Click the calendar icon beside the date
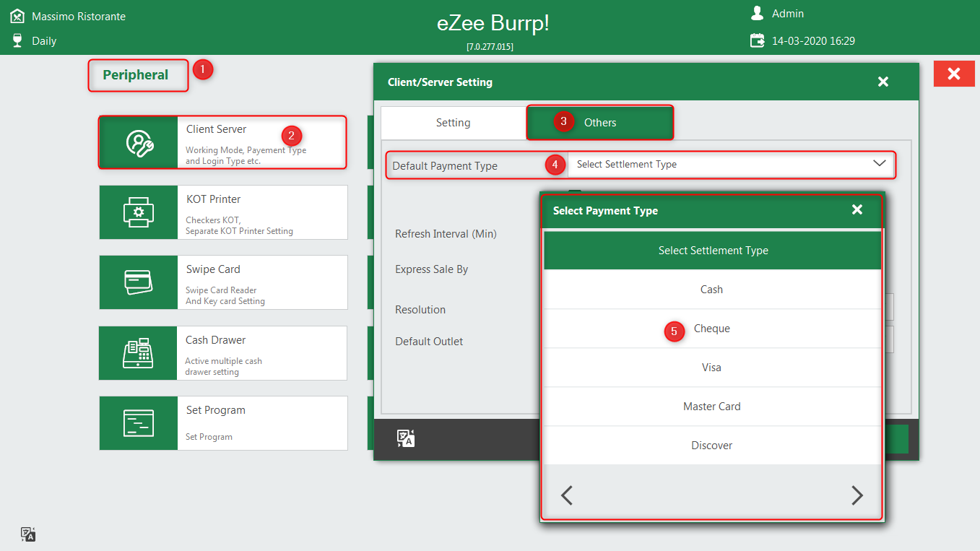 click(757, 40)
